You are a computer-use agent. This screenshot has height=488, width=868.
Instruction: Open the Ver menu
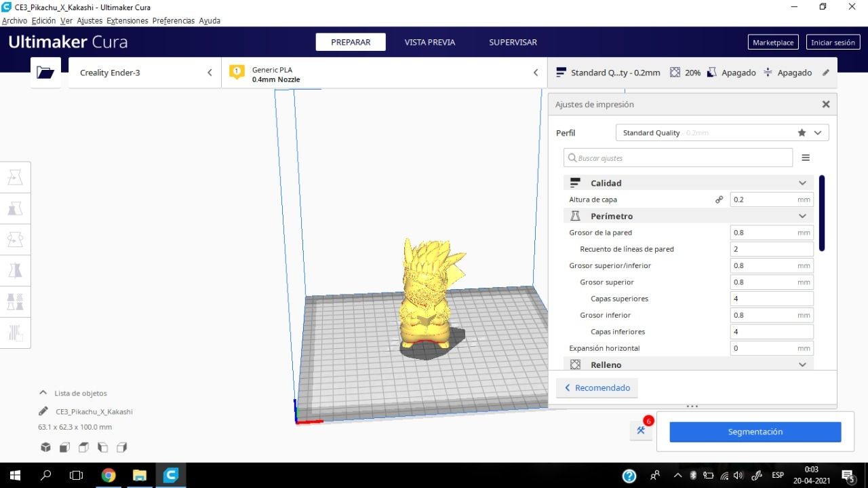click(66, 20)
